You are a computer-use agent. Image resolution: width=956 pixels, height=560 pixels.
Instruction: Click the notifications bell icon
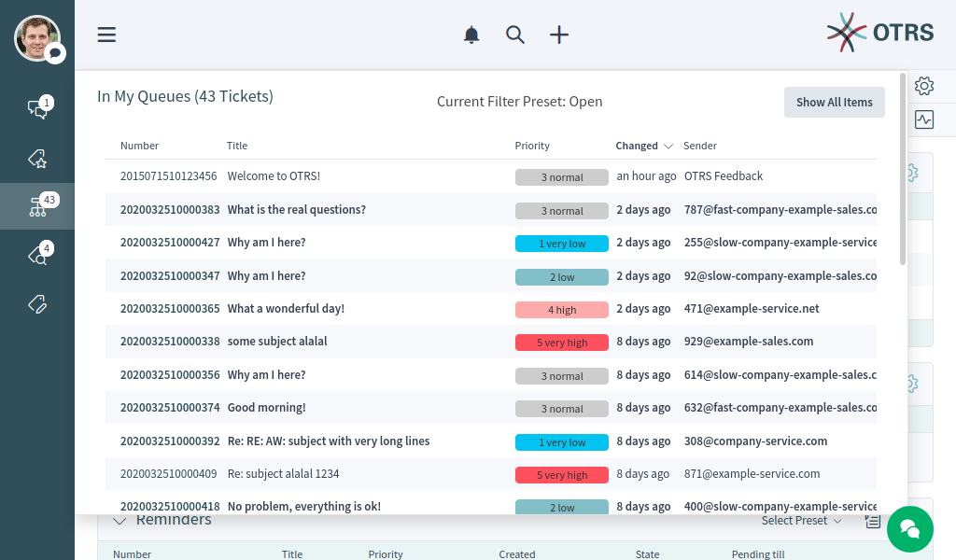click(471, 35)
